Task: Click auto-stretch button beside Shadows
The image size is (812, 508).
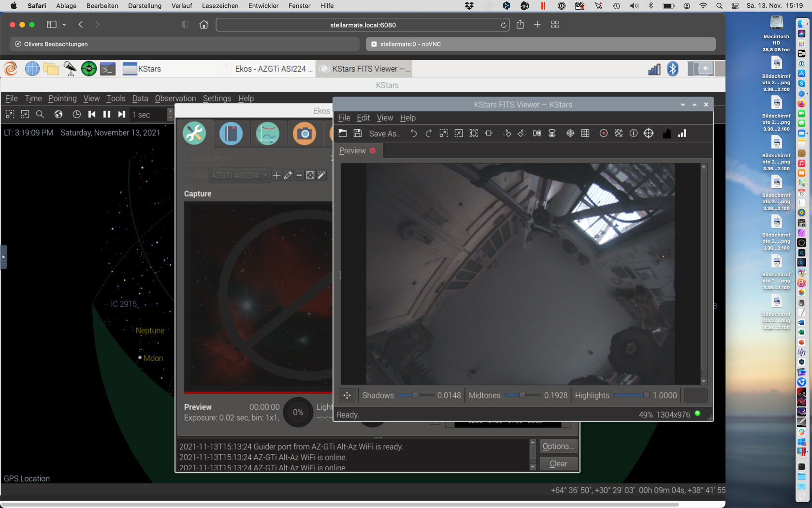Action: coord(347,395)
